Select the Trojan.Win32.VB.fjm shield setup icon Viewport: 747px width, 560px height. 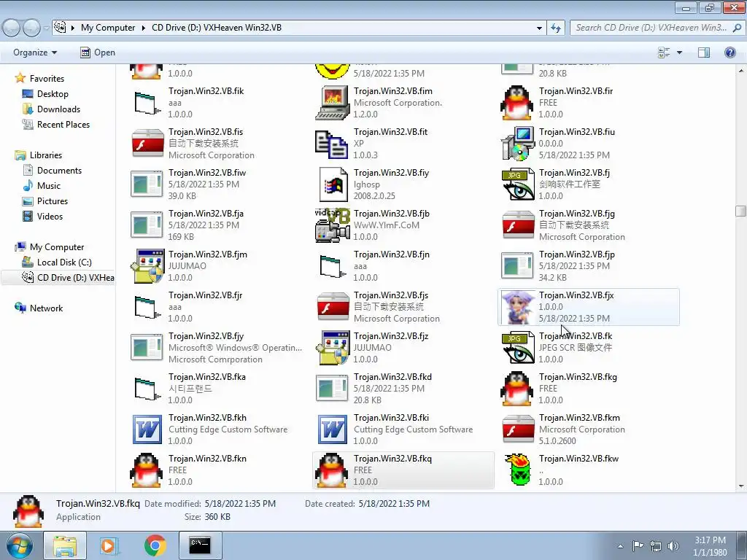click(x=147, y=266)
